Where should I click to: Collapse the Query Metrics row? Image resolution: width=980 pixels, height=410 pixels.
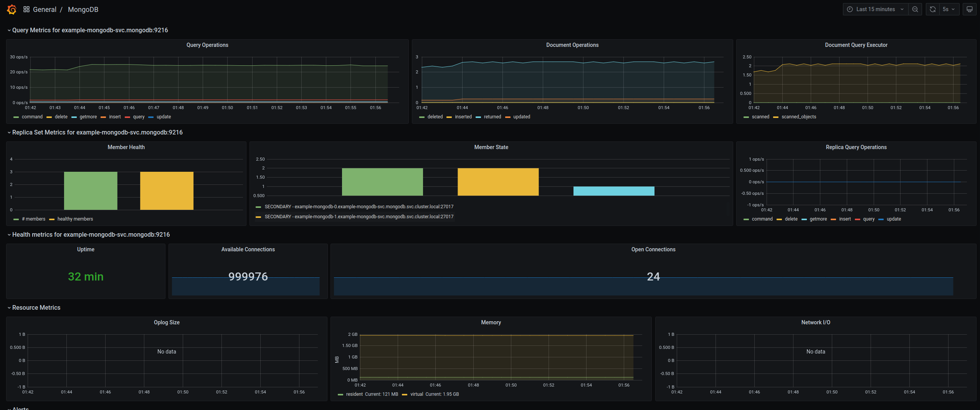click(90, 30)
